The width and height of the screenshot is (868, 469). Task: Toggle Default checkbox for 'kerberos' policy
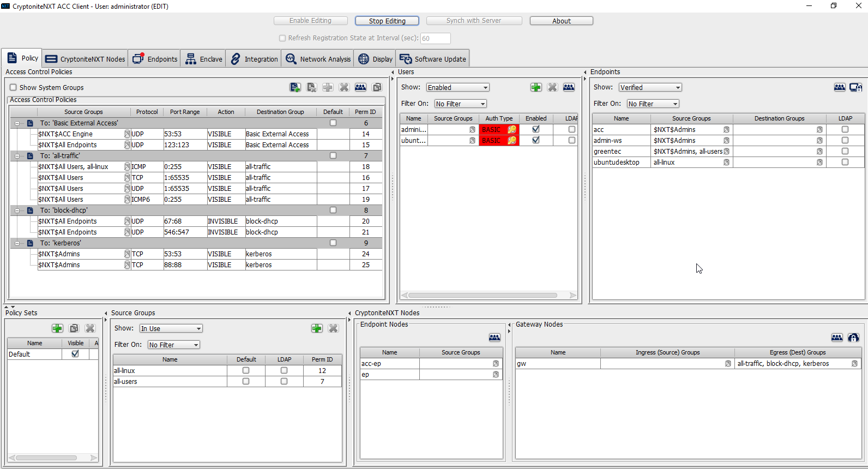pyautogui.click(x=333, y=243)
